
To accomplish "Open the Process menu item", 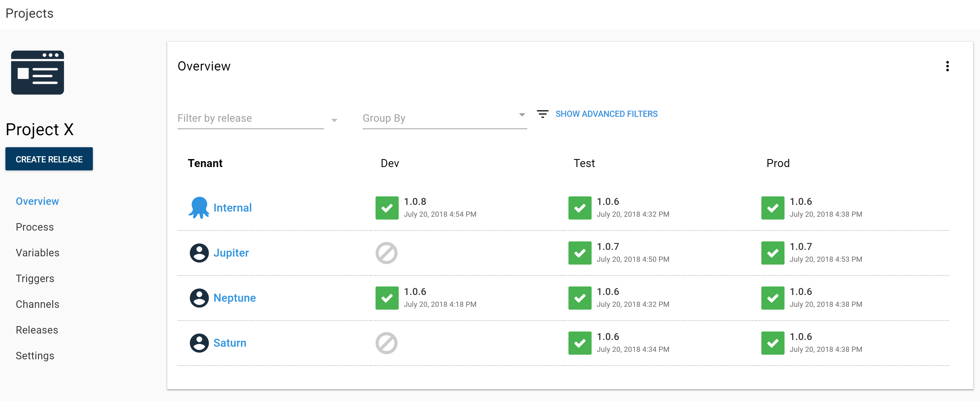I will click(x=35, y=227).
